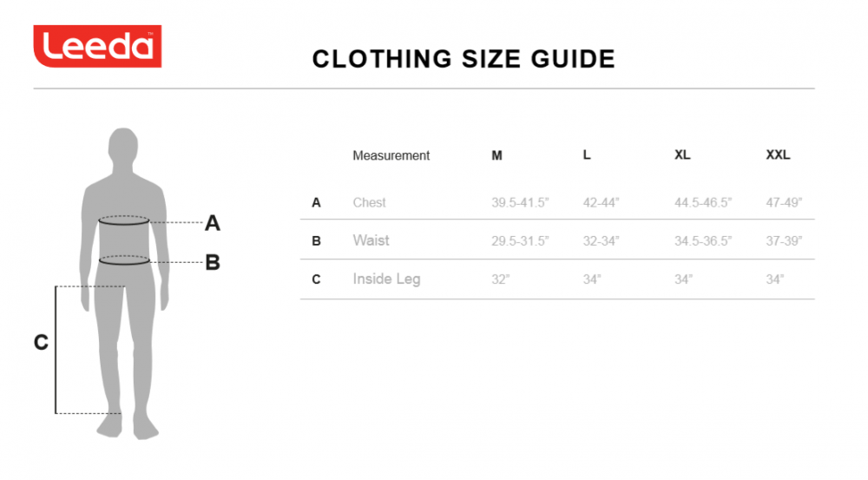Image resolution: width=868 pixels, height=480 pixels.
Task: Click the Waist row label
Action: pyautogui.click(x=371, y=240)
